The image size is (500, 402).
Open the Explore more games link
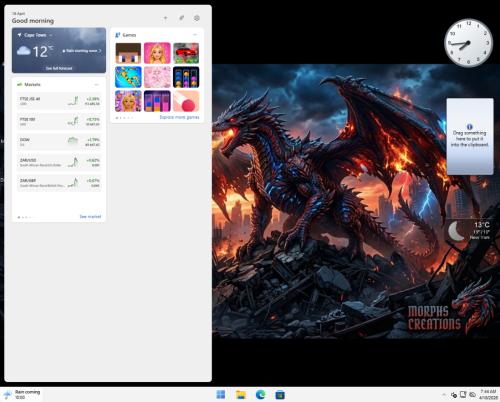pos(179,117)
